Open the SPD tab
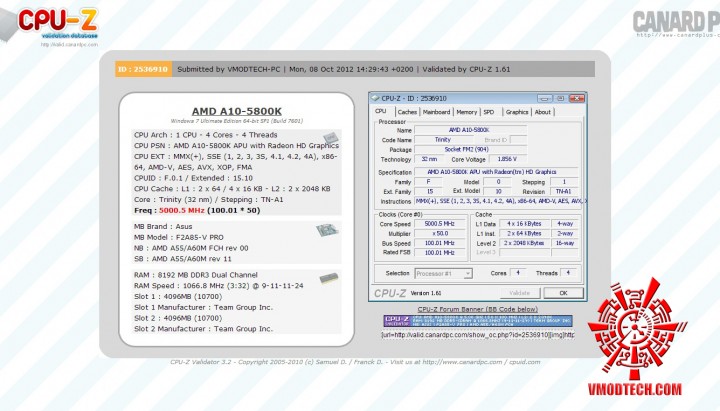Screen dimensions: 720x411 click(x=489, y=112)
